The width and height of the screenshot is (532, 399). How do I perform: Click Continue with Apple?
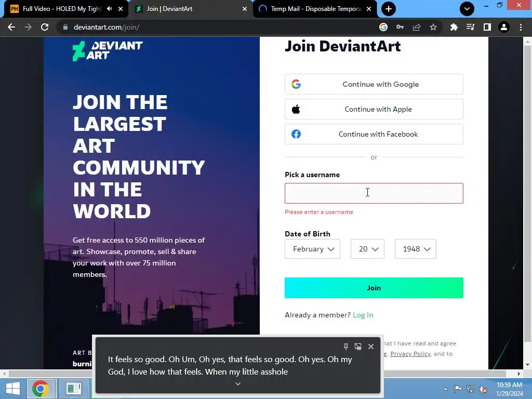374,109
